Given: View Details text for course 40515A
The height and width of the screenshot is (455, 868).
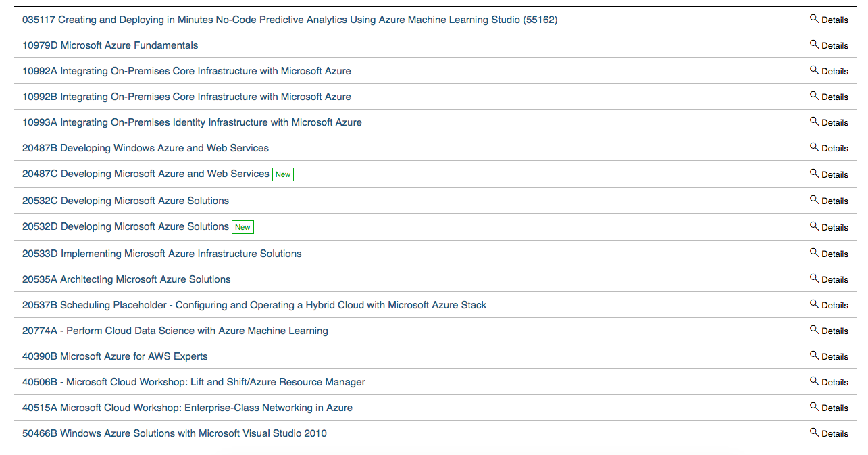Looking at the screenshot, I should [835, 408].
